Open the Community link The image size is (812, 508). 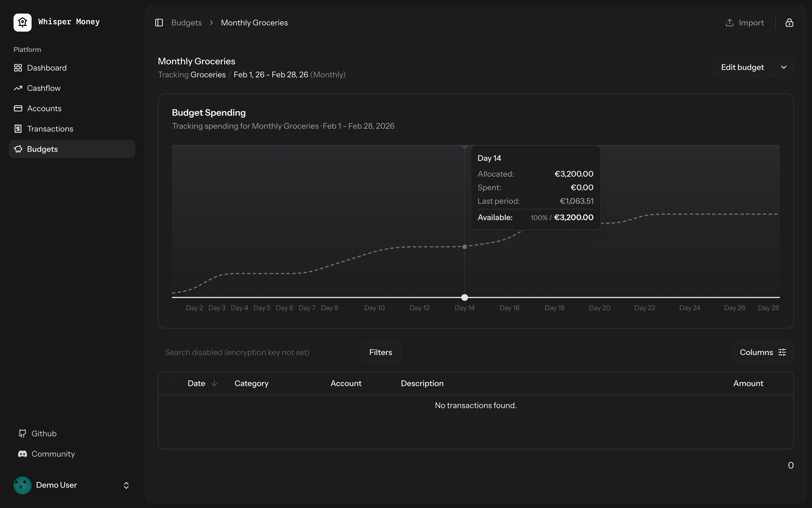click(72, 454)
